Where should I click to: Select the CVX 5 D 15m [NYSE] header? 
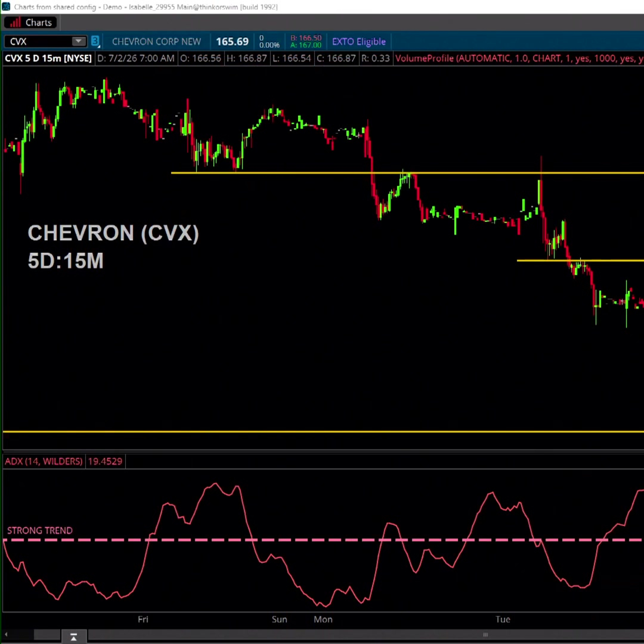click(x=48, y=59)
